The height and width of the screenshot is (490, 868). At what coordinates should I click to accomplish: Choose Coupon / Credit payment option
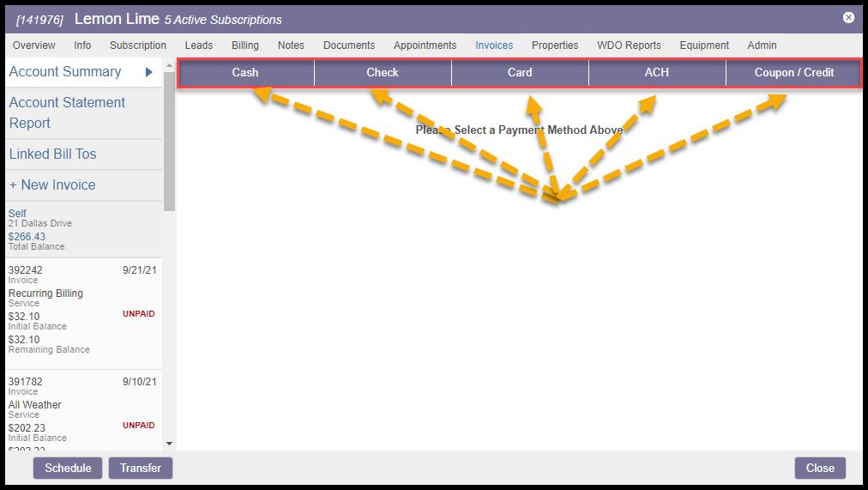coord(793,73)
